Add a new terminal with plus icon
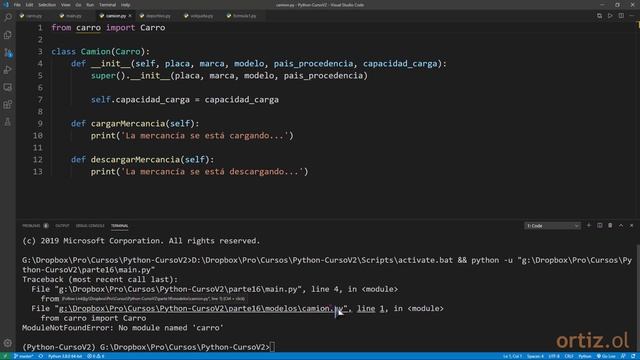 (x=589, y=225)
